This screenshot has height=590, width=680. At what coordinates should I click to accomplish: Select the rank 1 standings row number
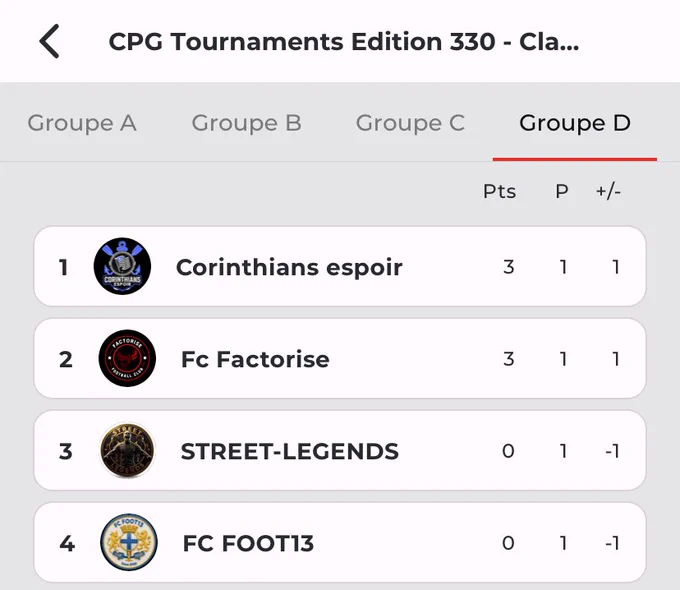pyautogui.click(x=63, y=267)
